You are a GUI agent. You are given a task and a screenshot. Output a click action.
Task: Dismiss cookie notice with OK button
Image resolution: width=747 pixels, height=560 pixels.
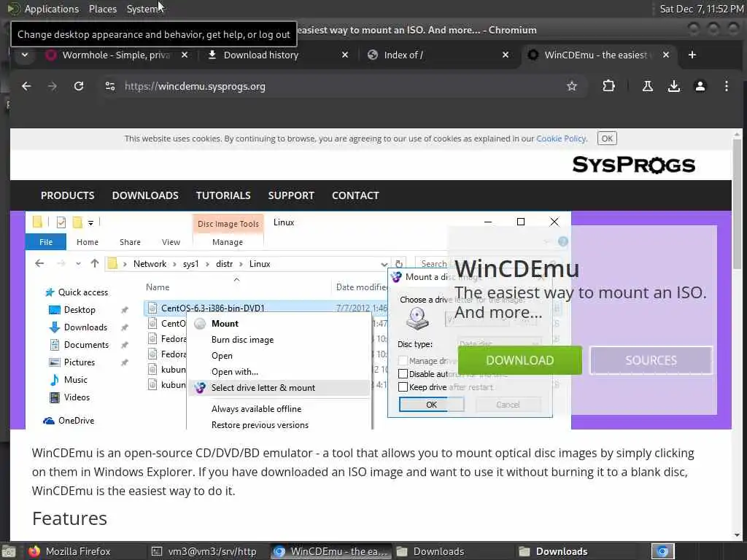pyautogui.click(x=607, y=139)
